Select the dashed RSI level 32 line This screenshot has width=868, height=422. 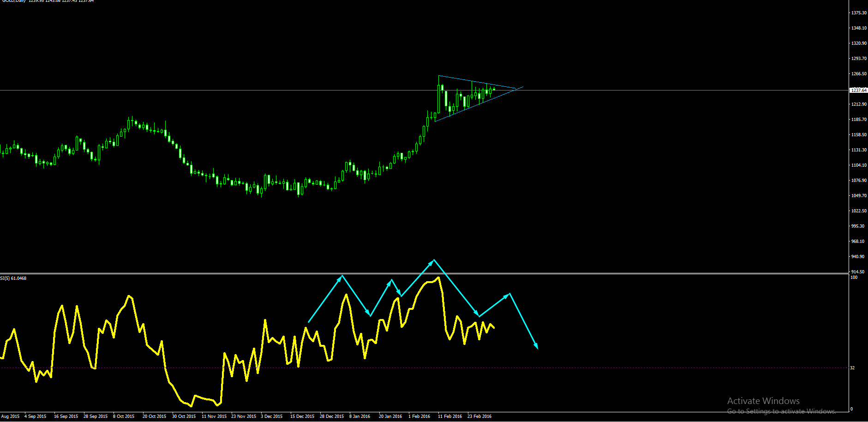click(x=425, y=368)
